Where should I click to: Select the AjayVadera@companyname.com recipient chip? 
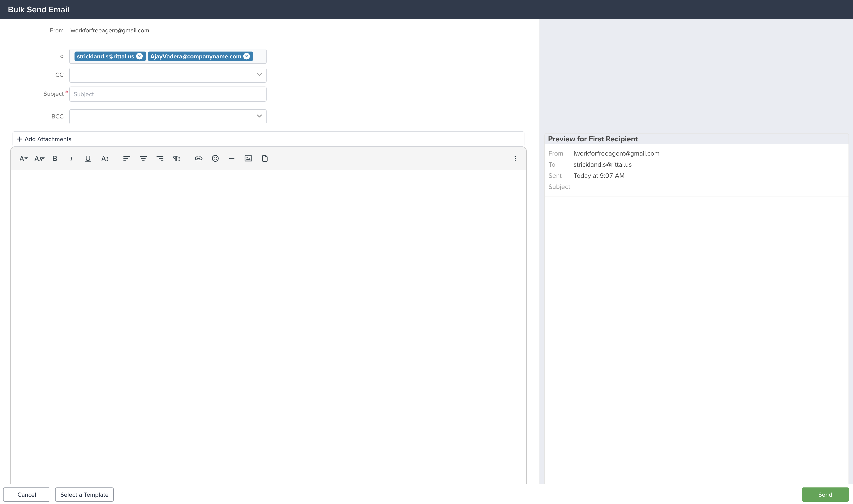pos(196,56)
